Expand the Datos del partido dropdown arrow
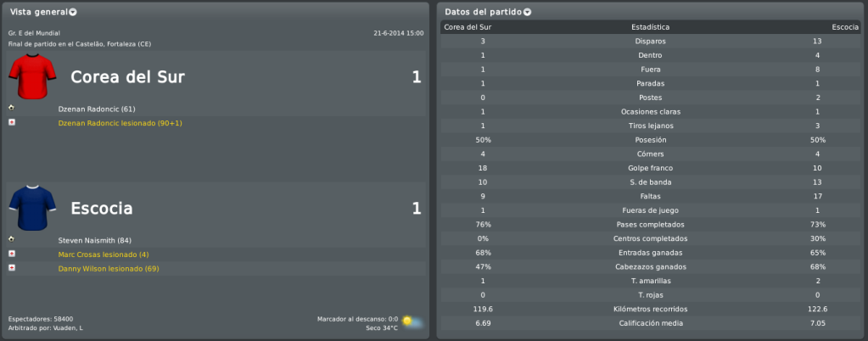Image resolution: width=868 pixels, height=341 pixels. [x=527, y=12]
